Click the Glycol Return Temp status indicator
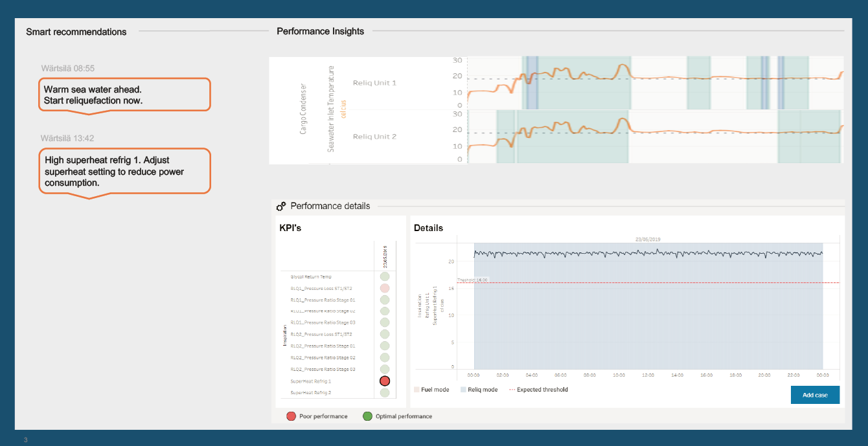This screenshot has width=868, height=446. [x=385, y=277]
